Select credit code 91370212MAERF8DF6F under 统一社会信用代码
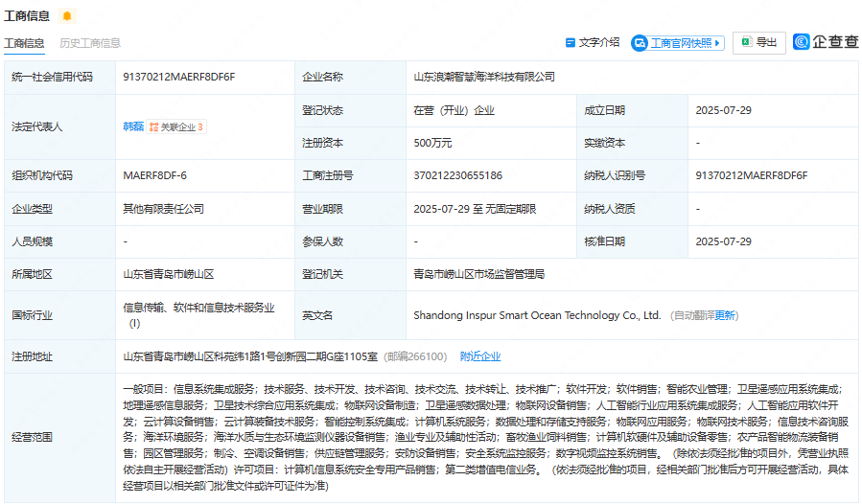Viewport: 862px width, 504px height. coord(179,77)
